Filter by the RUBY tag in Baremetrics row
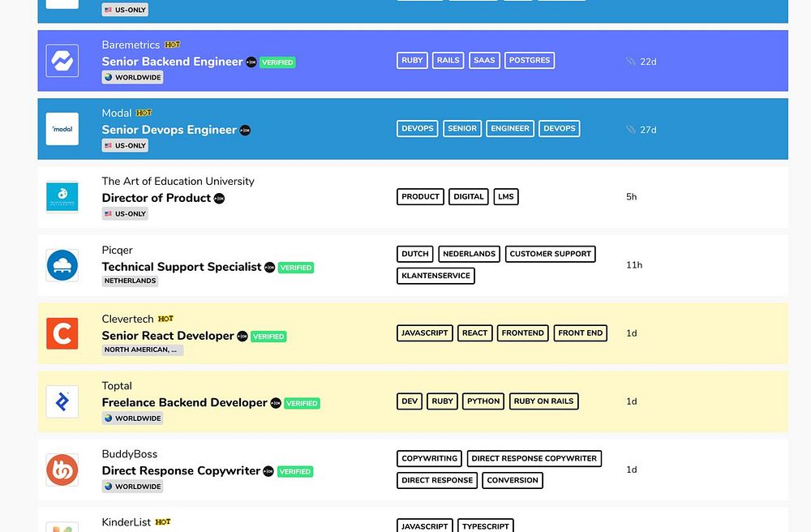The image size is (811, 532). pos(412,61)
